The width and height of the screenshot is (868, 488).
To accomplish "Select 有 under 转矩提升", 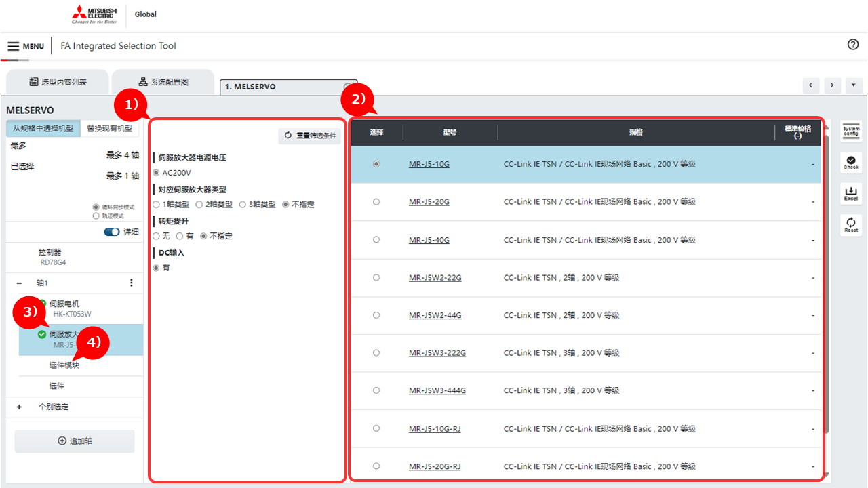I will tap(180, 236).
